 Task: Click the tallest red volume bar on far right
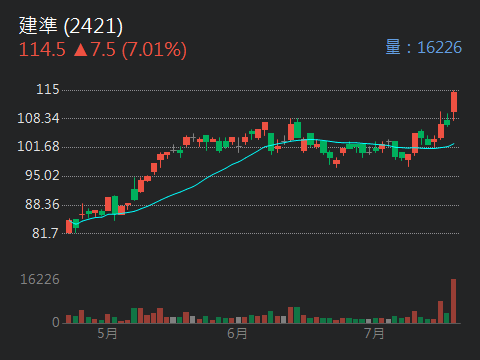click(453, 301)
